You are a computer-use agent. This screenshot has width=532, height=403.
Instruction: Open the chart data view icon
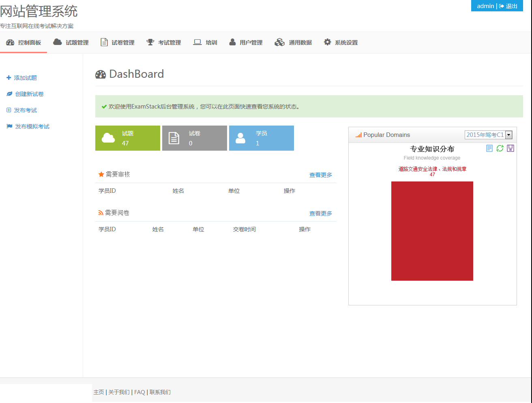489,148
